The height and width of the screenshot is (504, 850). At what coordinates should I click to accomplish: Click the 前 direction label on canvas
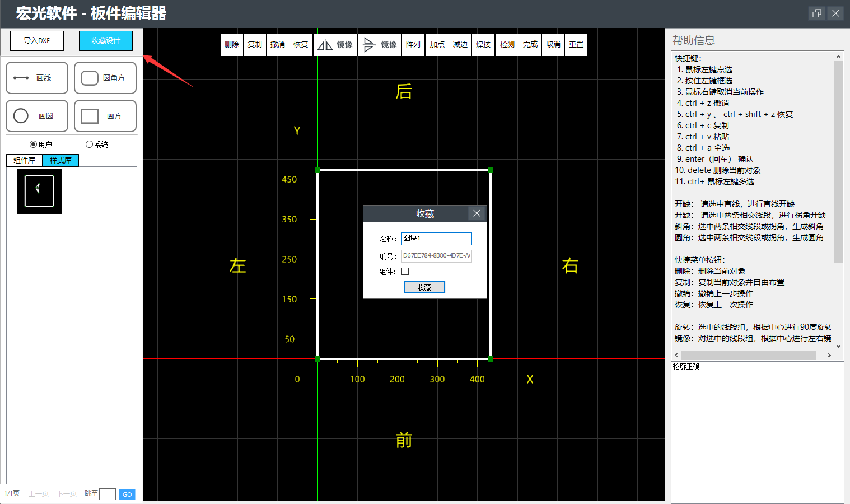[404, 440]
